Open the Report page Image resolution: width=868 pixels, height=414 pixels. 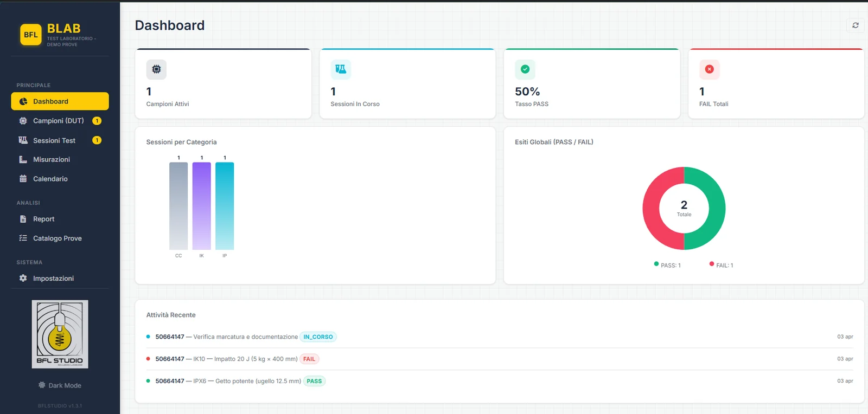[x=60, y=219]
